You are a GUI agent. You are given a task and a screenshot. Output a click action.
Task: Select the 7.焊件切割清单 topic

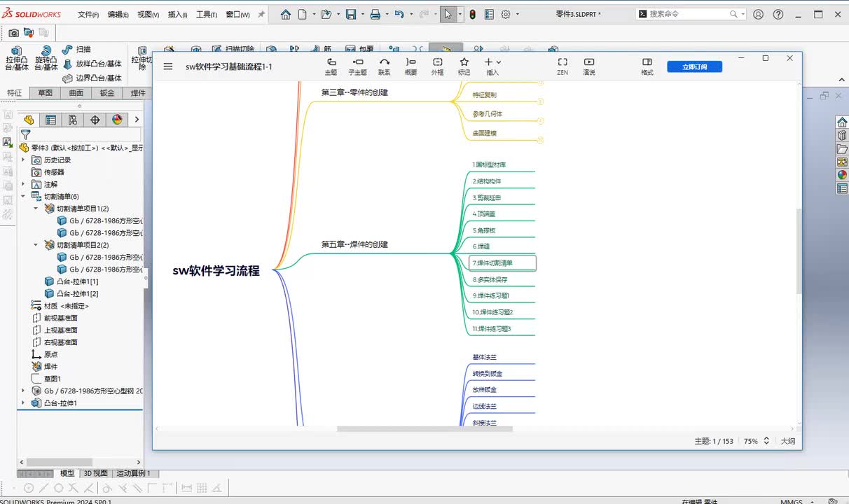(502, 263)
